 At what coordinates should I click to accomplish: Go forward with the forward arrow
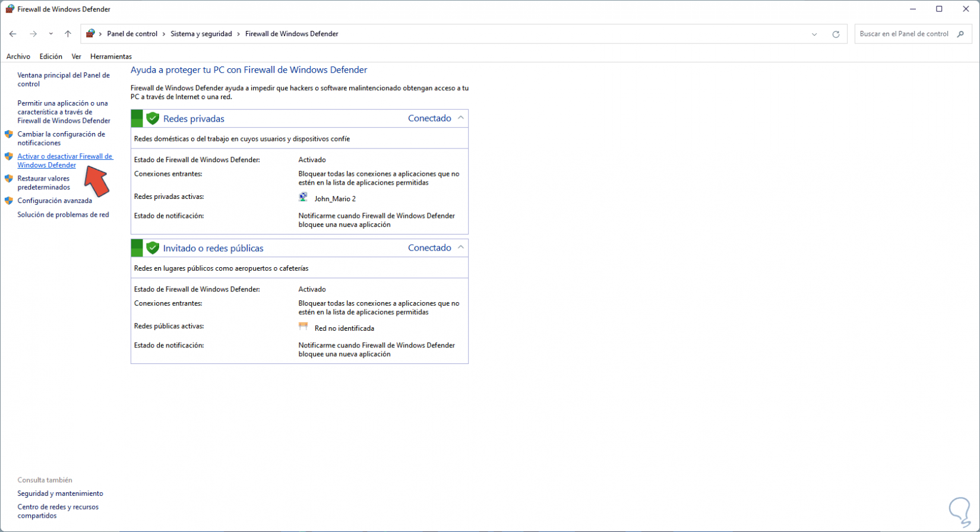point(33,34)
